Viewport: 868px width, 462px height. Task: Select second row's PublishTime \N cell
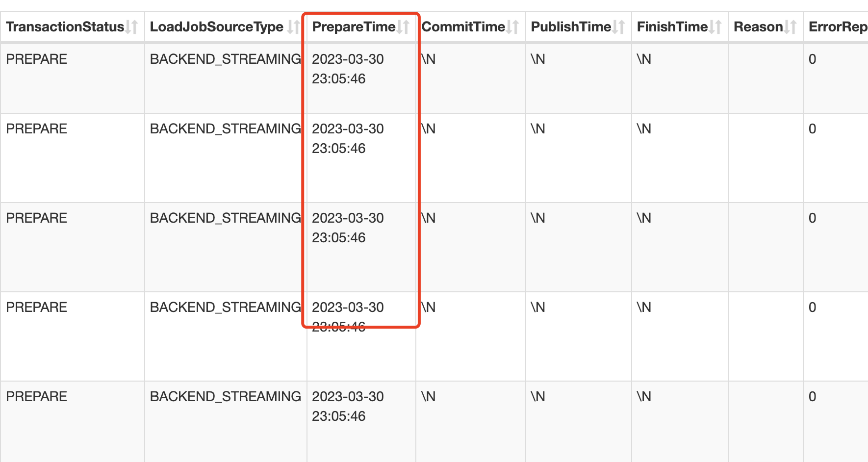(x=538, y=129)
